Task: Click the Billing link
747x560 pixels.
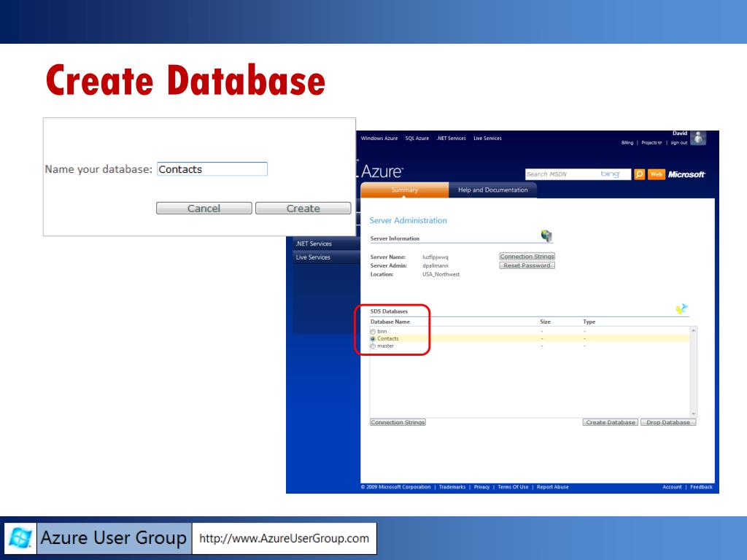Action: 627,142
